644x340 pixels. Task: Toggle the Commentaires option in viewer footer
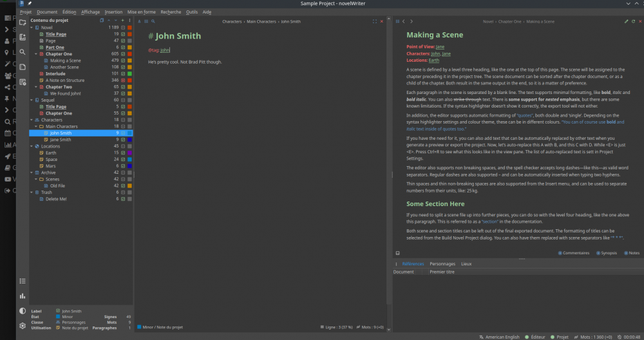click(561, 253)
